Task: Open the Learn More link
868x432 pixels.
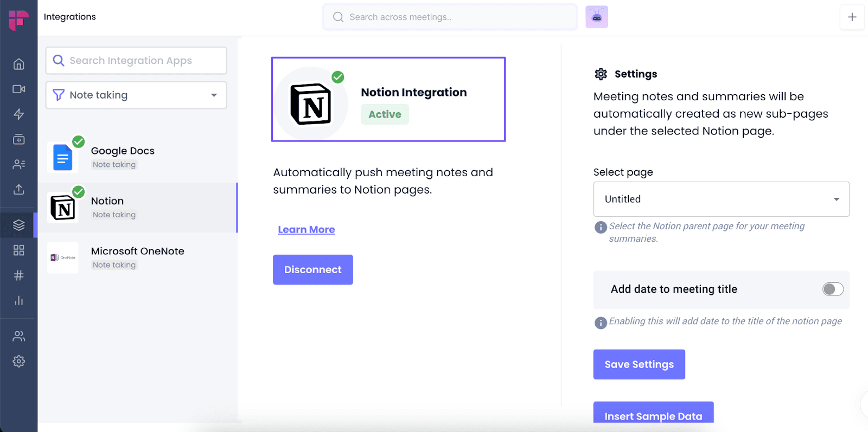Action: point(307,229)
